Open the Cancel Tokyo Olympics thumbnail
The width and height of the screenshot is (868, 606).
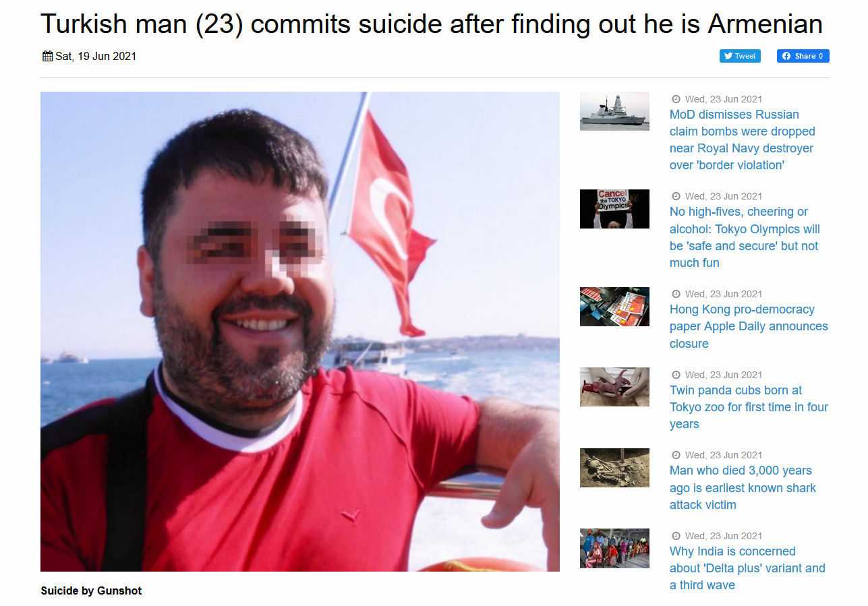614,209
